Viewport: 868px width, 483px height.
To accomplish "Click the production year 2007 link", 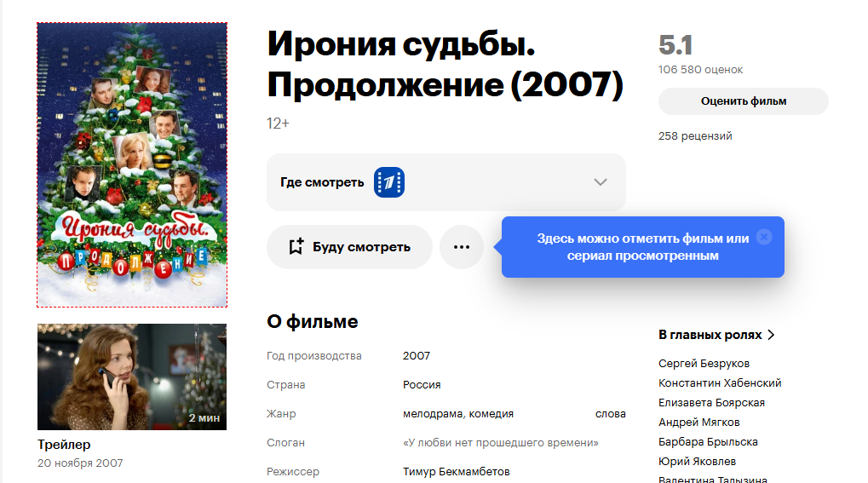I will click(x=417, y=355).
